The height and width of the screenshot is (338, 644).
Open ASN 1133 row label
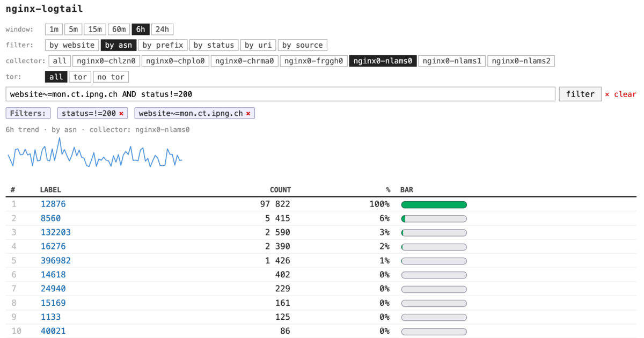51,317
